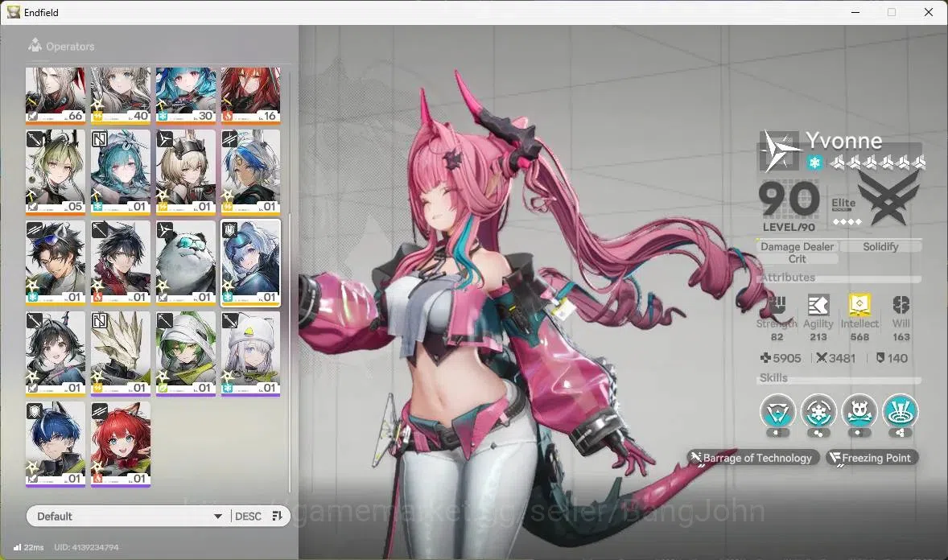Image resolution: width=948 pixels, height=560 pixels.
Task: Select the highlighted operator wearing blue goggles
Action: [250, 262]
